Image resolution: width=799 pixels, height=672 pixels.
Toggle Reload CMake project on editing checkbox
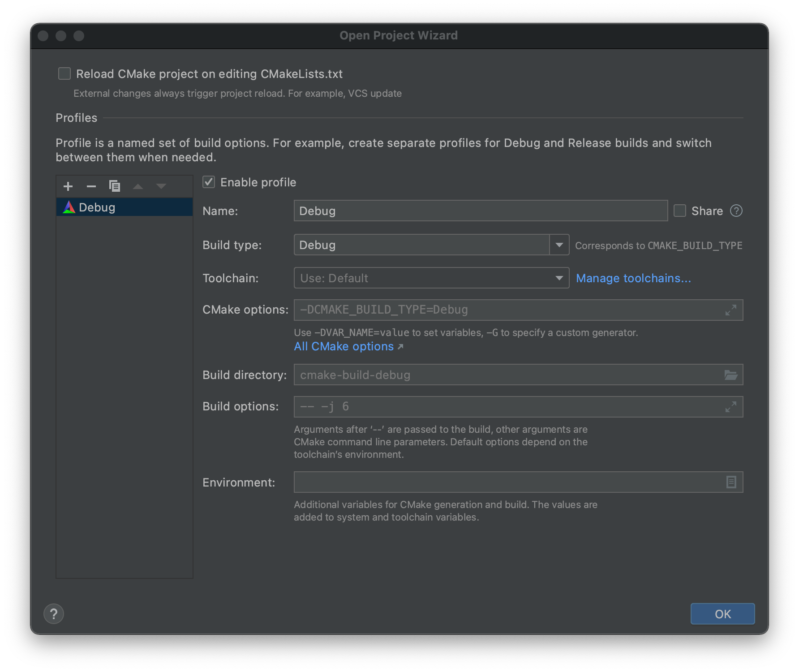(x=64, y=73)
